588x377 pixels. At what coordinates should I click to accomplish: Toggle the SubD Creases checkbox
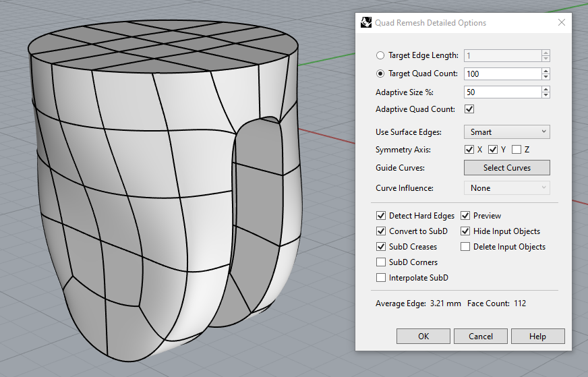[x=380, y=247]
